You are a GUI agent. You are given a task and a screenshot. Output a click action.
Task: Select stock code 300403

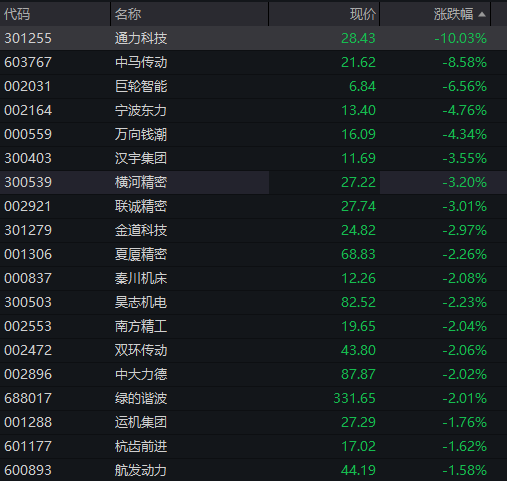coord(28,158)
